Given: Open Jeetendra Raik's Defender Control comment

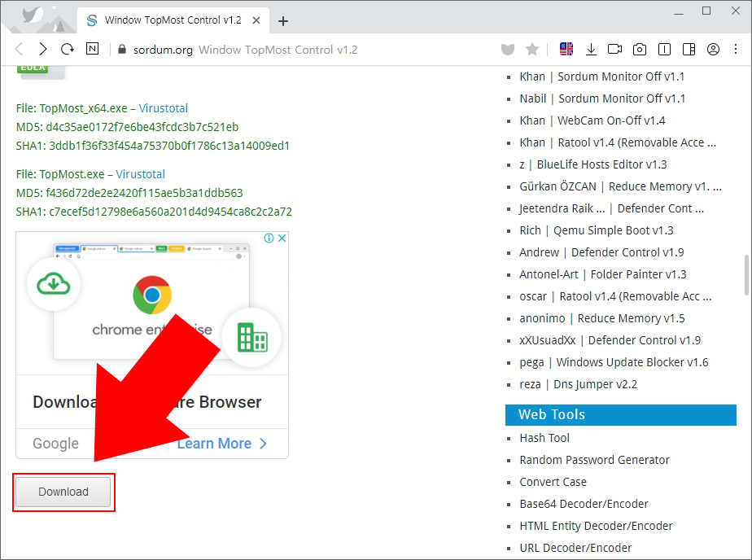Looking at the screenshot, I should pos(611,208).
